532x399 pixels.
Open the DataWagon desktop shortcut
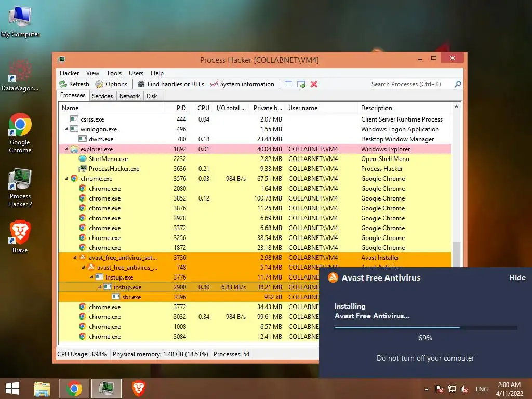point(20,75)
